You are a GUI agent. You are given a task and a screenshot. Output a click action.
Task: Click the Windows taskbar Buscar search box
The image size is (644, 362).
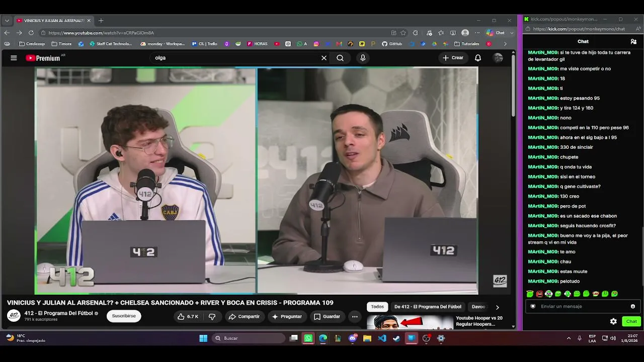pos(249,338)
